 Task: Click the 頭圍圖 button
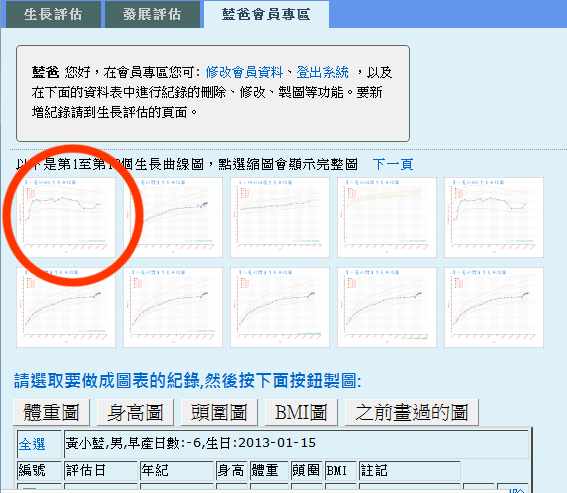click(x=219, y=412)
